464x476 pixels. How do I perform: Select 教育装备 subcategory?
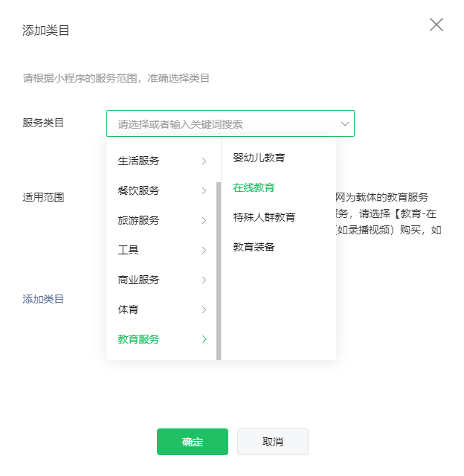point(254,247)
